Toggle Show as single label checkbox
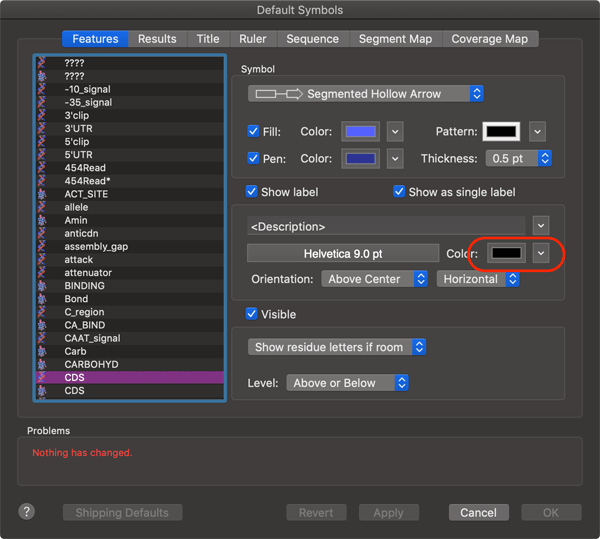This screenshot has height=539, width=600. coord(399,191)
